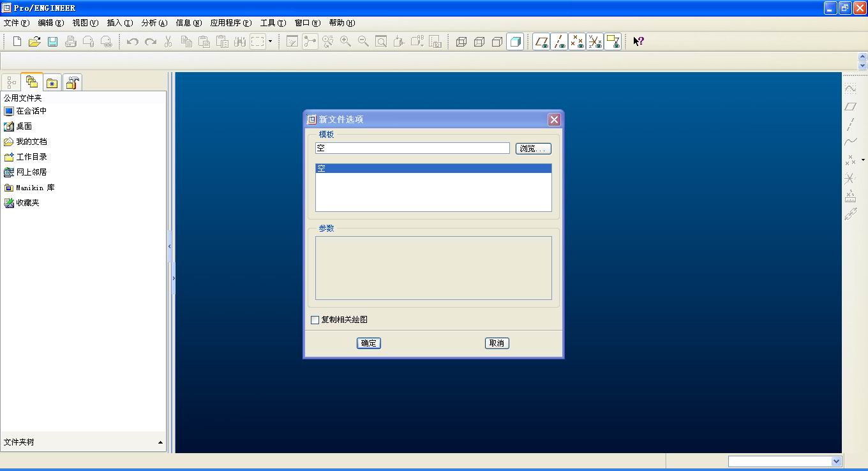The image size is (868, 471).
Task: Open the 文件 menu
Action: [x=17, y=23]
